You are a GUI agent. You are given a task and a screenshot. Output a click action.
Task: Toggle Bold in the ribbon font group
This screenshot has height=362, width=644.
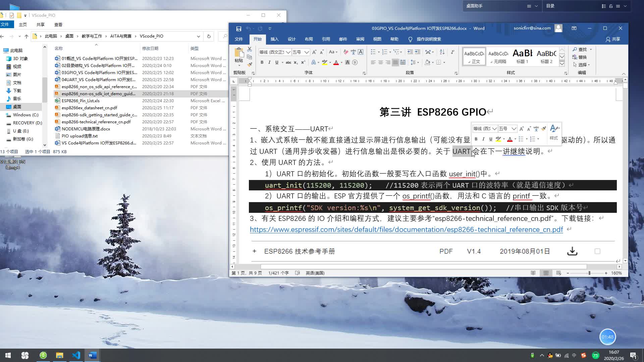[262, 62]
